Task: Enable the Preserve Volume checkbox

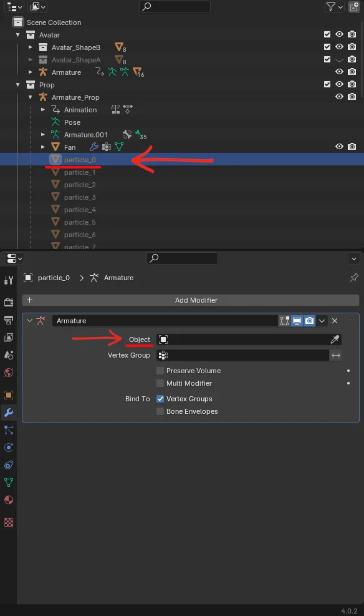Action: point(160,371)
